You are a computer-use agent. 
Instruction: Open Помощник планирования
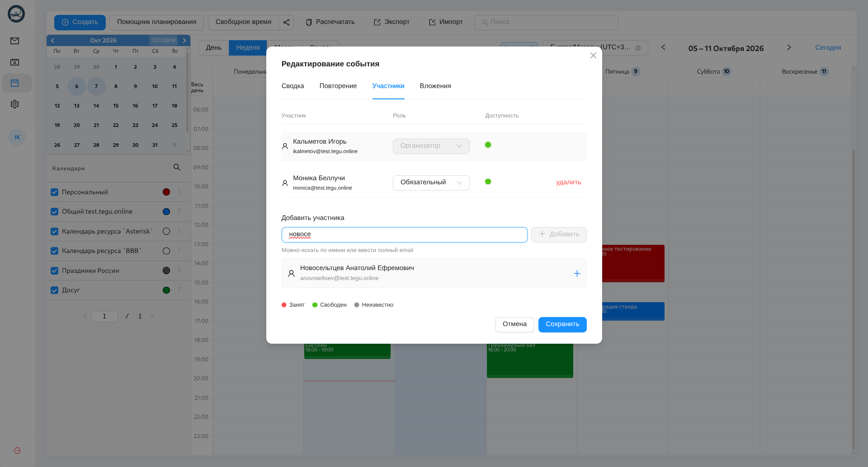click(157, 22)
